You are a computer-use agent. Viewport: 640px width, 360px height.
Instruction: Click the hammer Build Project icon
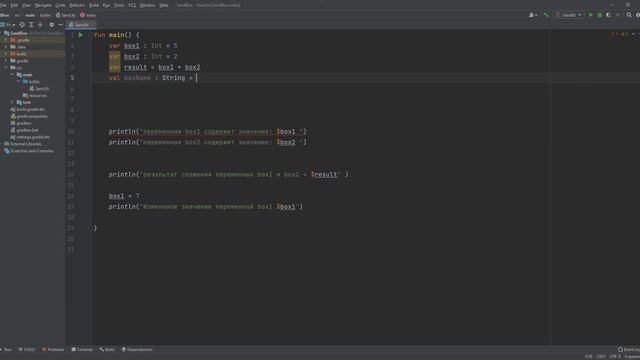pyautogui.click(x=546, y=15)
